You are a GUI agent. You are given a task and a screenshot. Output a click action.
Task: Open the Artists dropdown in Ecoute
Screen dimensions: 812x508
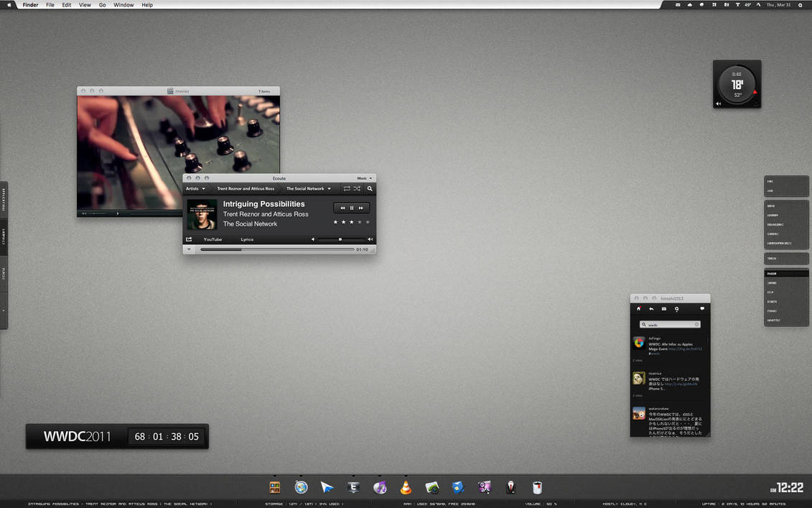[196, 189]
